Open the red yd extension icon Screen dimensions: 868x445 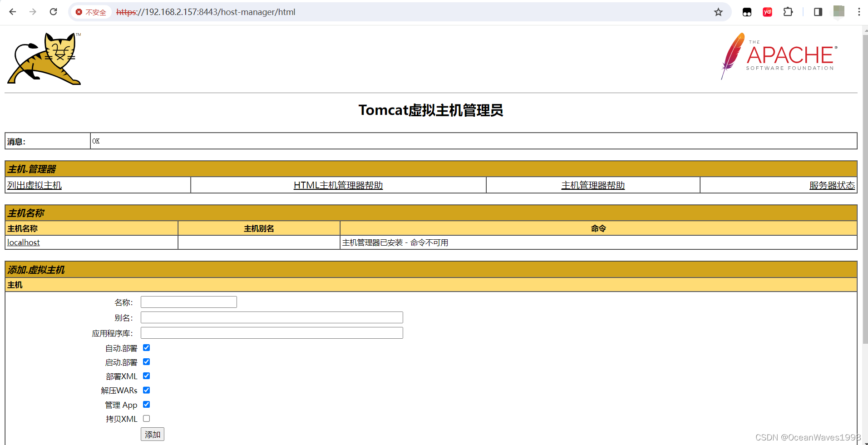[x=768, y=12]
